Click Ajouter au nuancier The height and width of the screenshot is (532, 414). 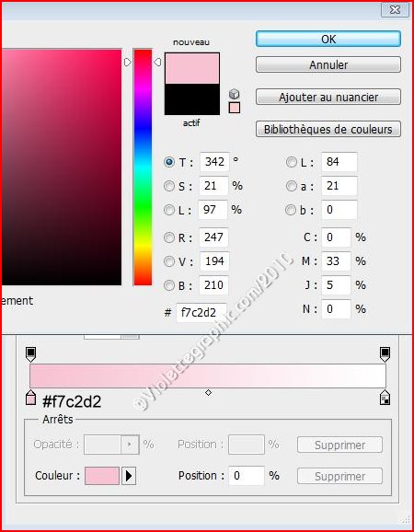(328, 97)
